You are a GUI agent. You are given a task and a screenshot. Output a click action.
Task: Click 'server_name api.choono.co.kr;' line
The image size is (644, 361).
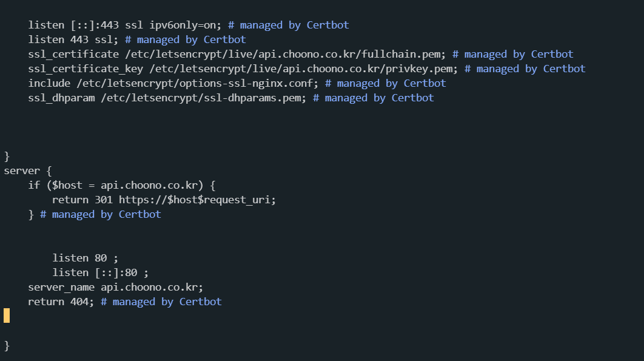point(115,287)
